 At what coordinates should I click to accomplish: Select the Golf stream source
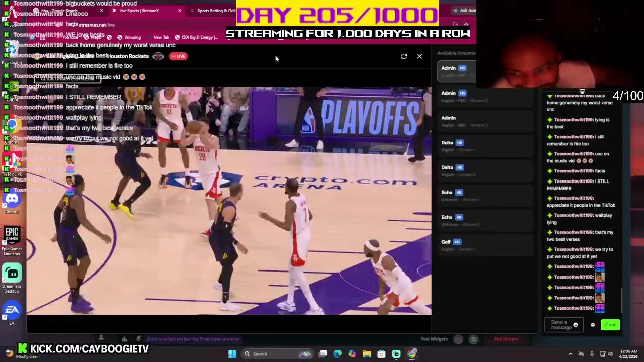[x=486, y=245]
